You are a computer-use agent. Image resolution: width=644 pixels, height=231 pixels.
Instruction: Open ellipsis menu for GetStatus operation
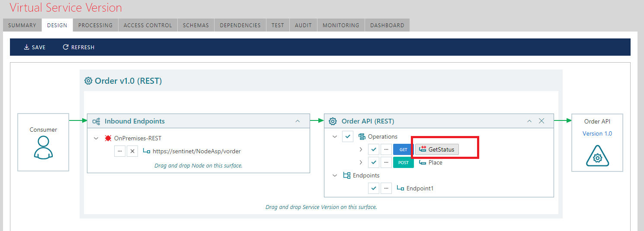(386, 149)
